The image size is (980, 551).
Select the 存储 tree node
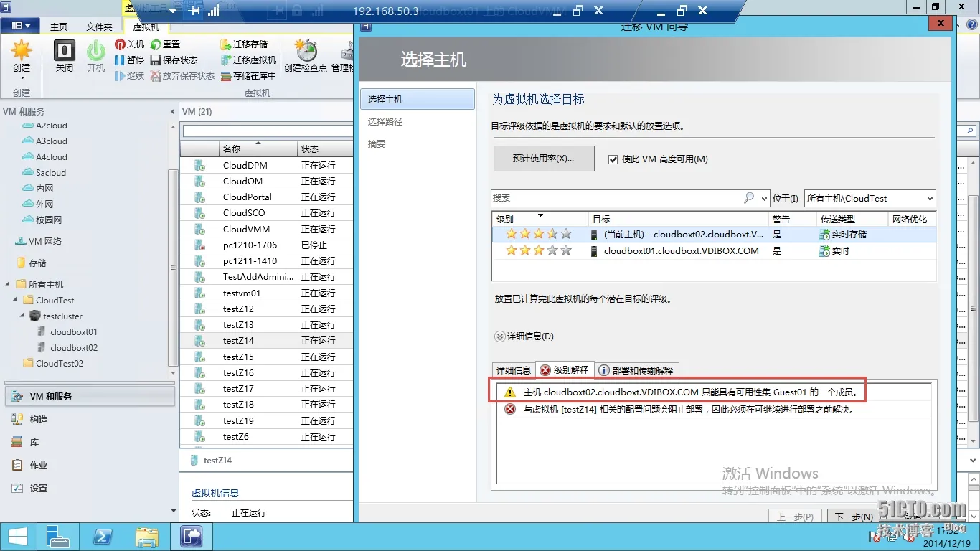click(x=37, y=263)
